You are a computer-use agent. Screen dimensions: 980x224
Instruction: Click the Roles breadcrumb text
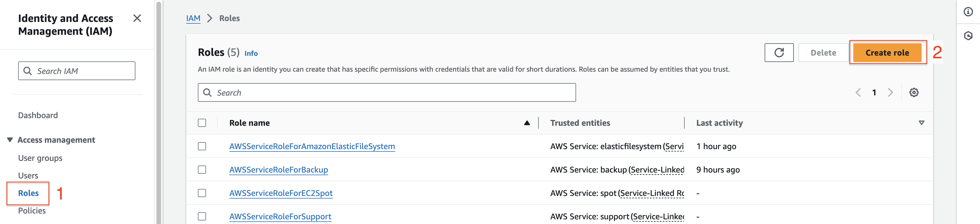point(229,18)
